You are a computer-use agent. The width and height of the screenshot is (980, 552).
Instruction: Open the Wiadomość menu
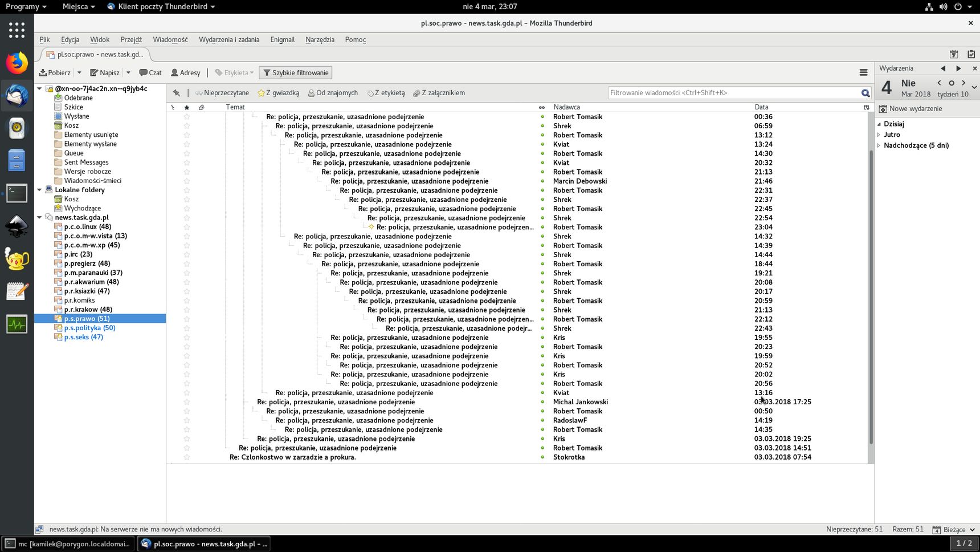[170, 39]
